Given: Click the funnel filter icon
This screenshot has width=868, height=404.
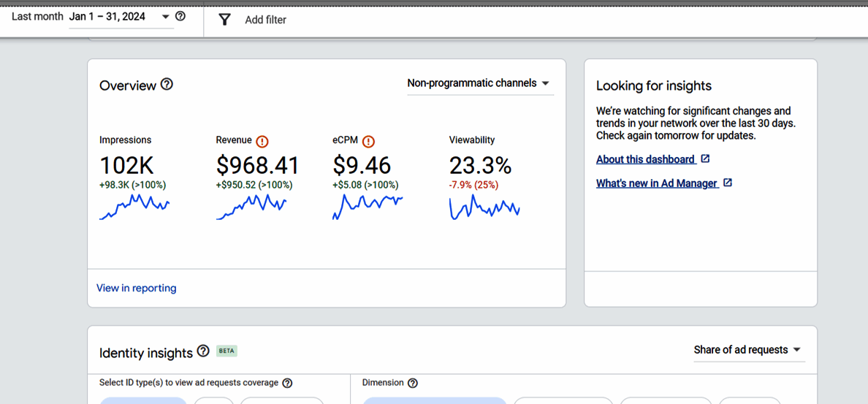Looking at the screenshot, I should point(225,20).
